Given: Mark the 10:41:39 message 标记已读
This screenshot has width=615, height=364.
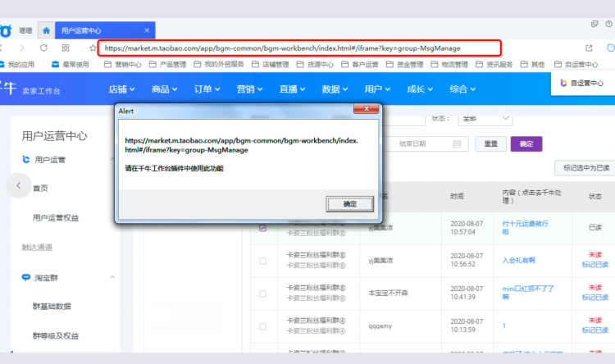Looking at the screenshot, I should point(595,298).
